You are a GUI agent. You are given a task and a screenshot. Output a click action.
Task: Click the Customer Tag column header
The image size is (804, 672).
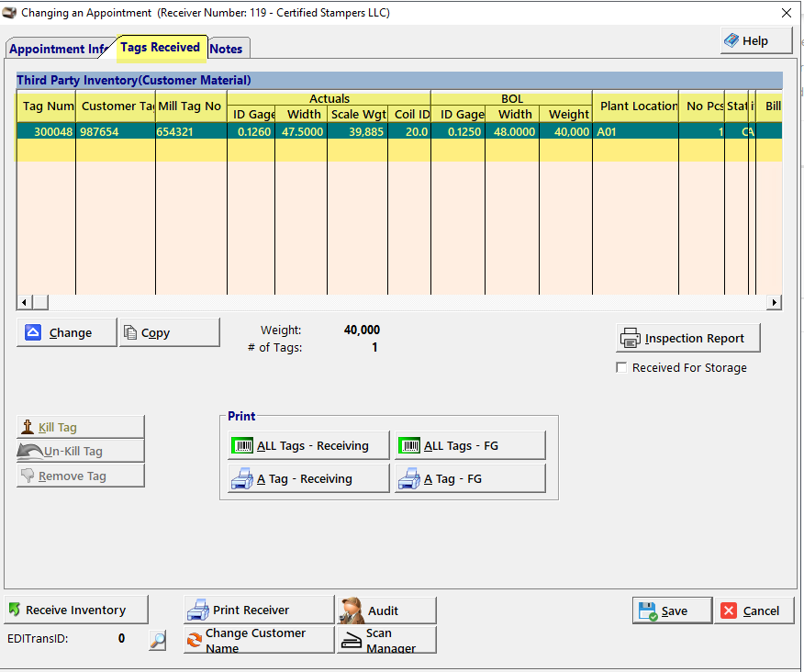[116, 106]
